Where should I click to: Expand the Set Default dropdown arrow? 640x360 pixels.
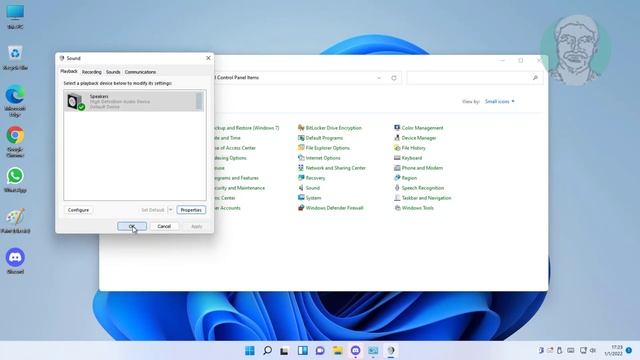(x=171, y=210)
